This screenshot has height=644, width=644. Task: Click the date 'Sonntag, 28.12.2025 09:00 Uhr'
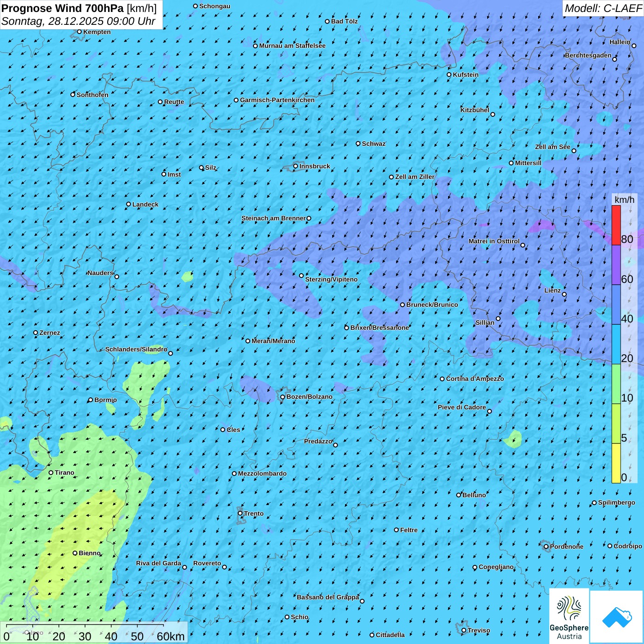[78, 21]
